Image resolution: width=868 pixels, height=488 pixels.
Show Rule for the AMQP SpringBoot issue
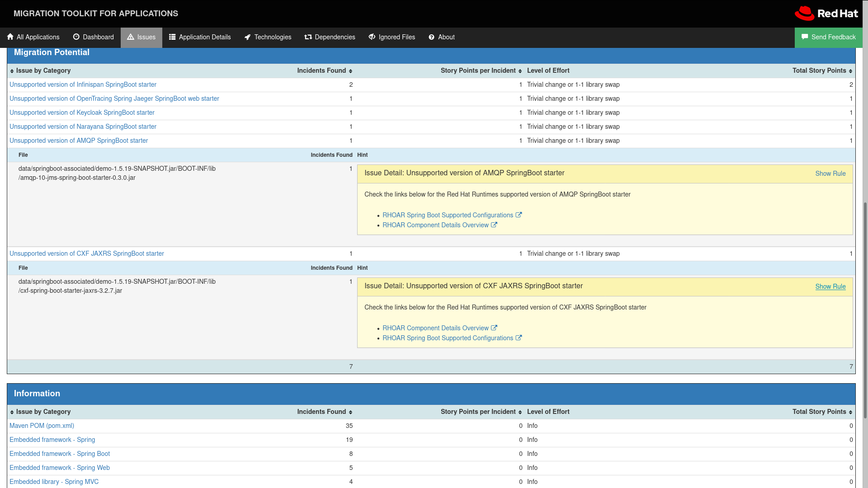pyautogui.click(x=830, y=174)
